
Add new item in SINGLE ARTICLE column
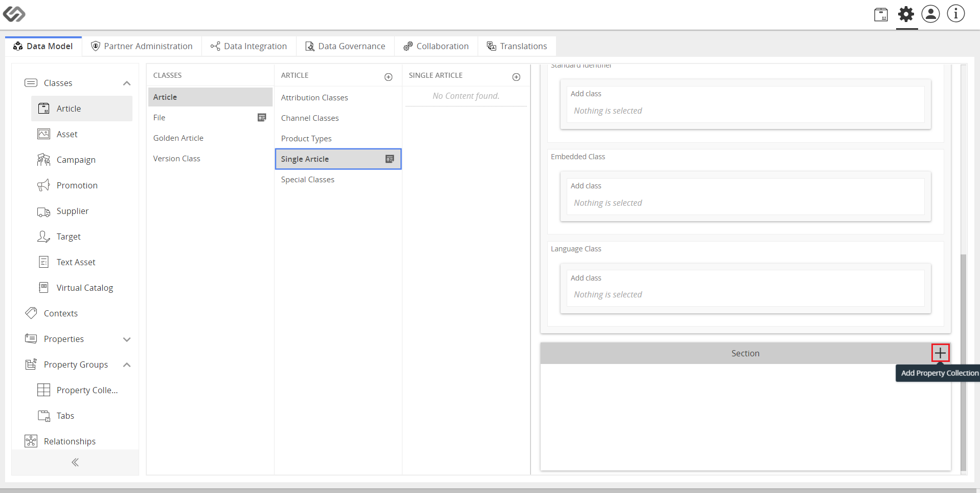click(x=516, y=77)
